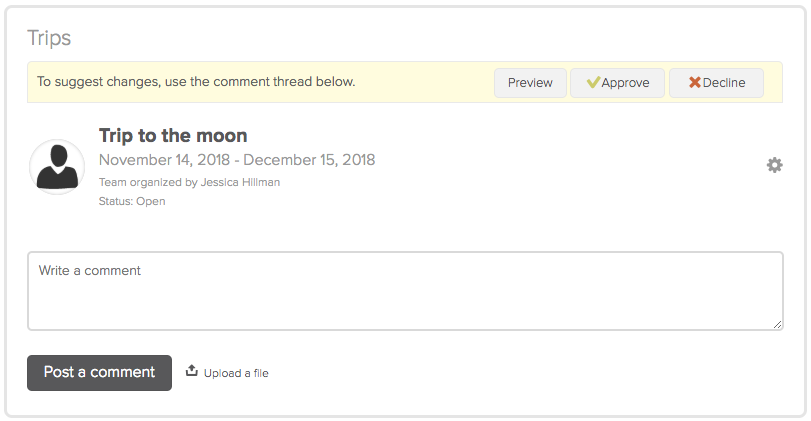811x421 pixels.
Task: Click the upload tray icon
Action: pyautogui.click(x=192, y=370)
